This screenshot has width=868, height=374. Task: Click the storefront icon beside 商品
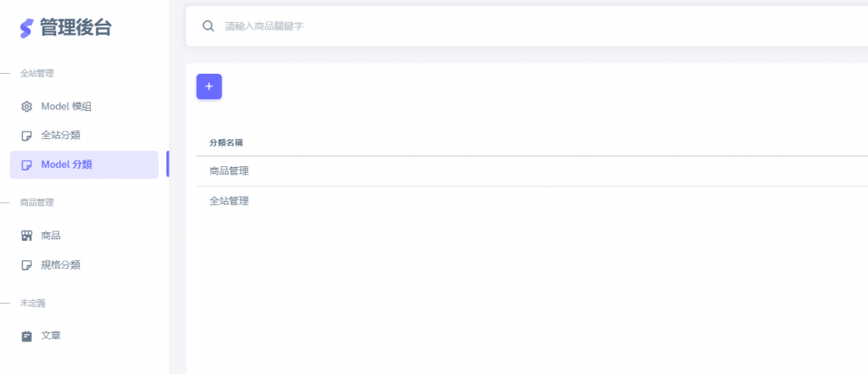[26, 236]
